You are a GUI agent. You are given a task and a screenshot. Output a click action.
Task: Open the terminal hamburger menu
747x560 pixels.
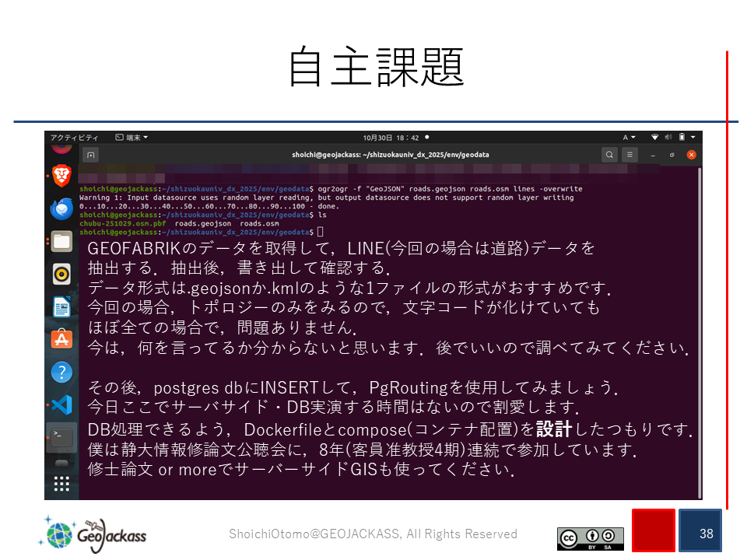click(630, 155)
